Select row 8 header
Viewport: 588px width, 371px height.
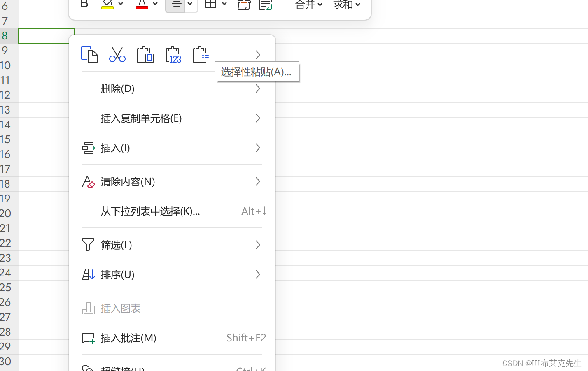pos(9,36)
